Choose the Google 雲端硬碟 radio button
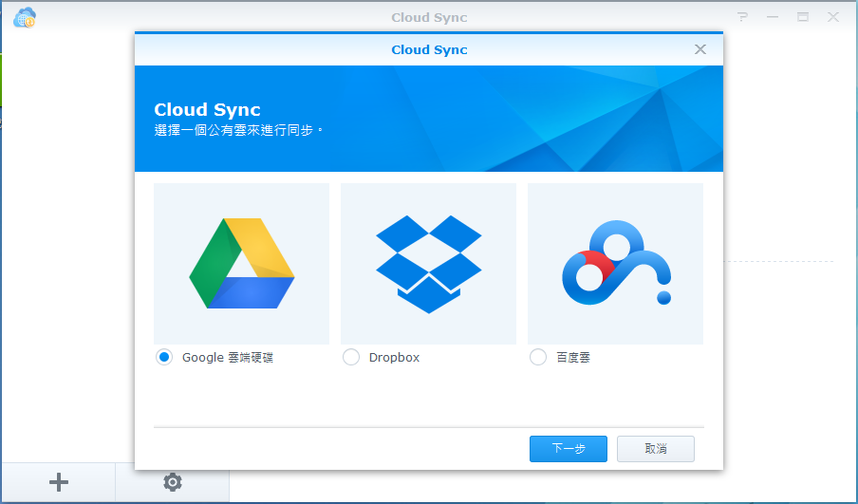The height and width of the screenshot is (504, 858). 163,357
